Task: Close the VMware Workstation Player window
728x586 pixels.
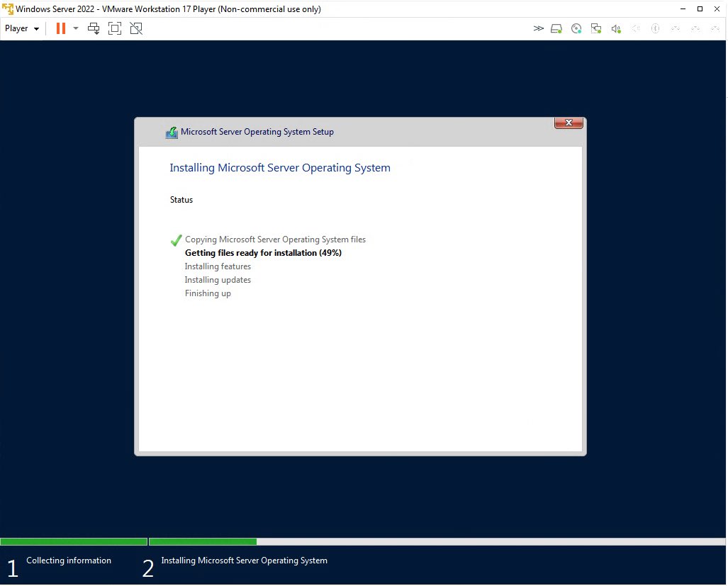Action: pyautogui.click(x=717, y=9)
